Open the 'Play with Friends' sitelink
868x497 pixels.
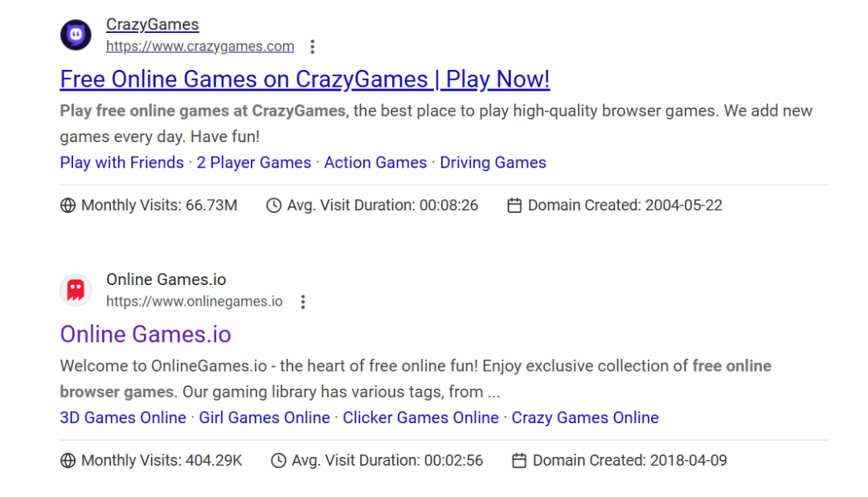pyautogui.click(x=122, y=162)
